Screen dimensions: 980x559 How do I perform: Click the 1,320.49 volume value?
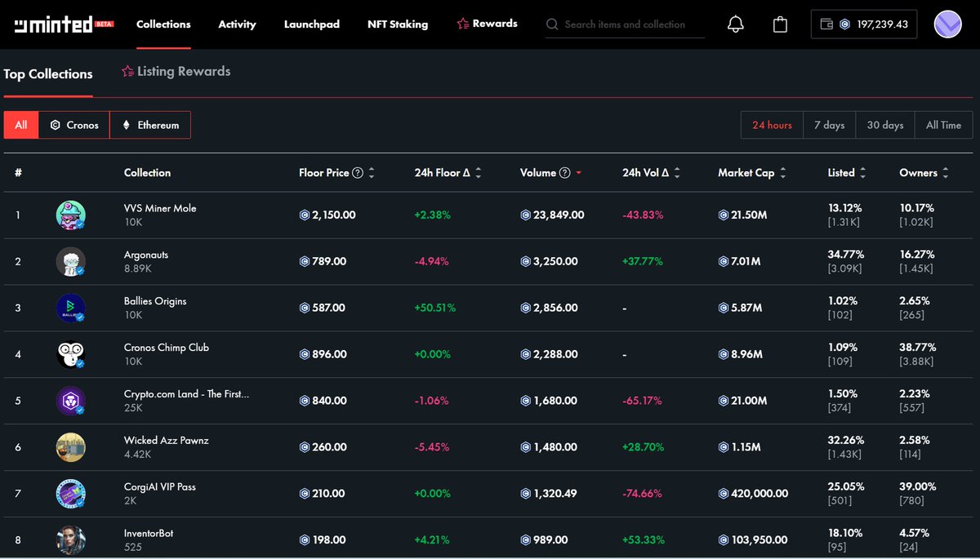tap(549, 495)
